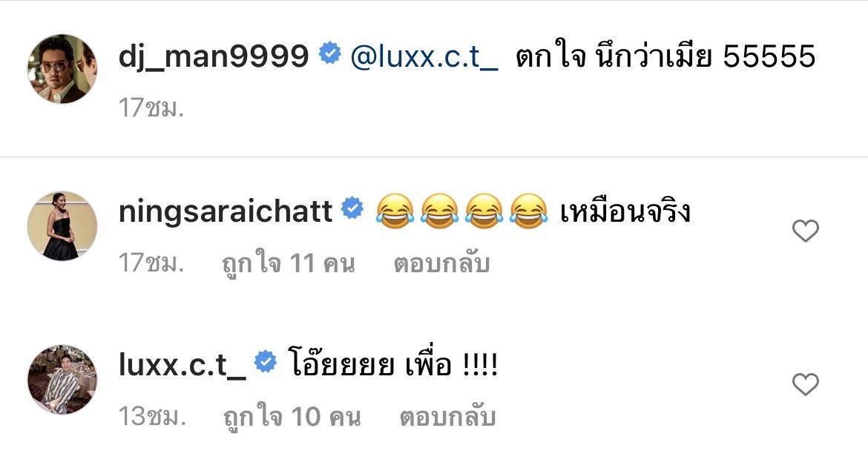
Task: Tap the ningsaraichatt username
Action: coord(226,212)
